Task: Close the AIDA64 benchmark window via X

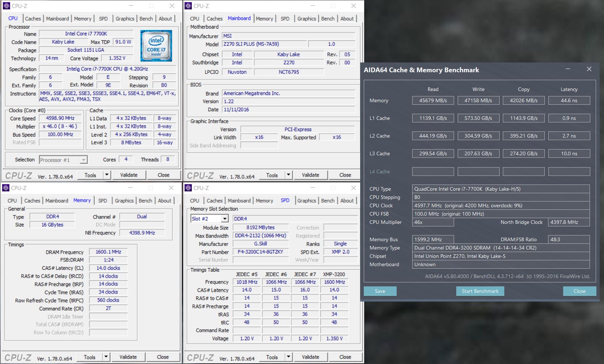Action: 589,69
